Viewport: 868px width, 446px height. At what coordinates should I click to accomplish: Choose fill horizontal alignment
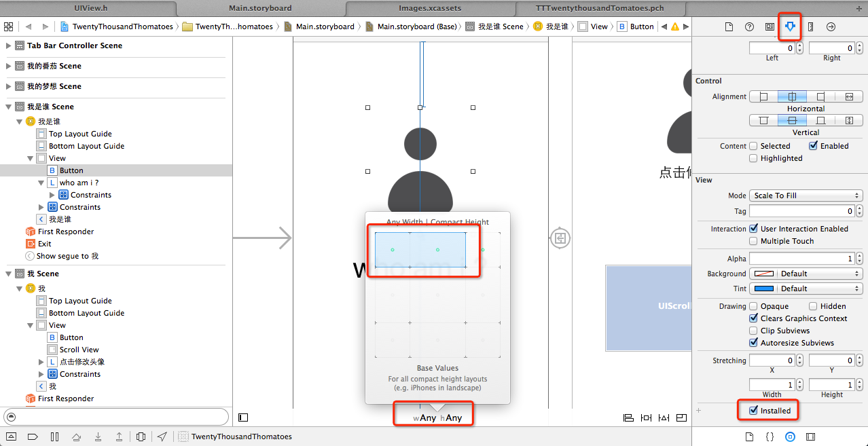pyautogui.click(x=849, y=97)
